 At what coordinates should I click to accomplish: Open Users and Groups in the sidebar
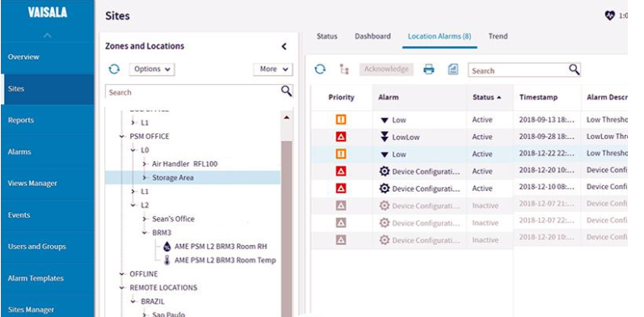[47, 247]
